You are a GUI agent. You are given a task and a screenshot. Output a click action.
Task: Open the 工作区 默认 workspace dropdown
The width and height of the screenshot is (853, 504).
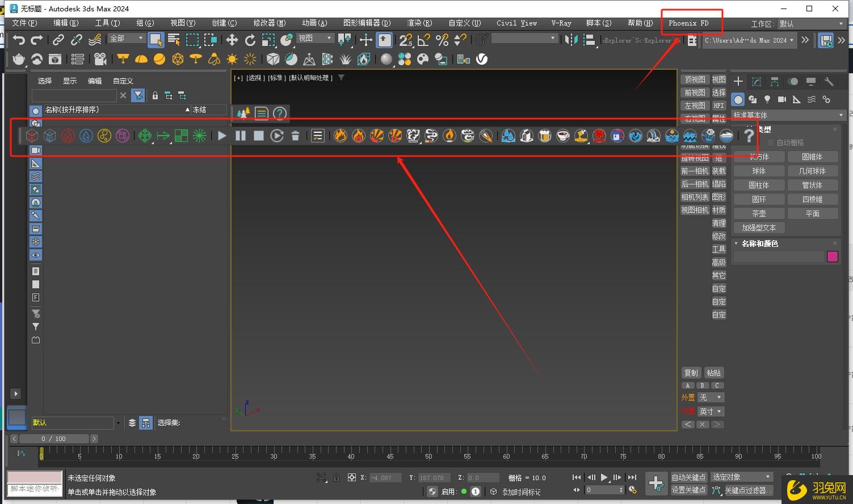click(810, 24)
